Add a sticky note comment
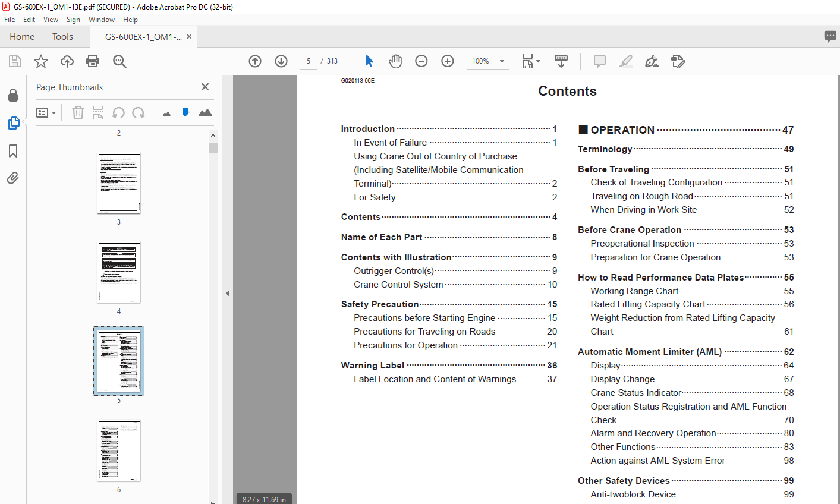840x504 pixels. tap(600, 61)
